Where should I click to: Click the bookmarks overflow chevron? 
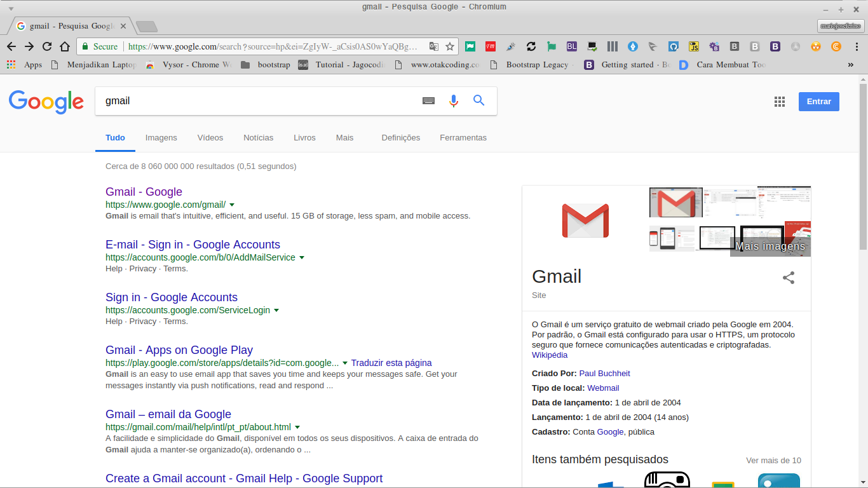(851, 64)
